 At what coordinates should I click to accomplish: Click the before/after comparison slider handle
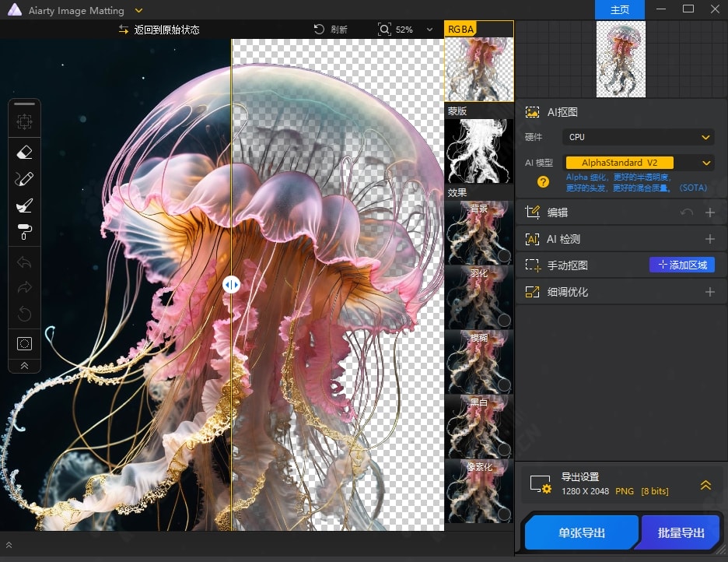231,285
